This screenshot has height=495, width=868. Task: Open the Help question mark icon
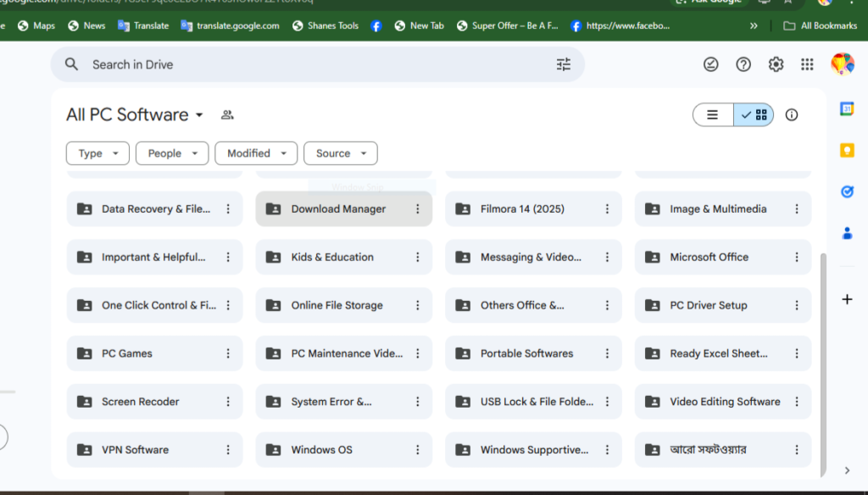pyautogui.click(x=743, y=64)
